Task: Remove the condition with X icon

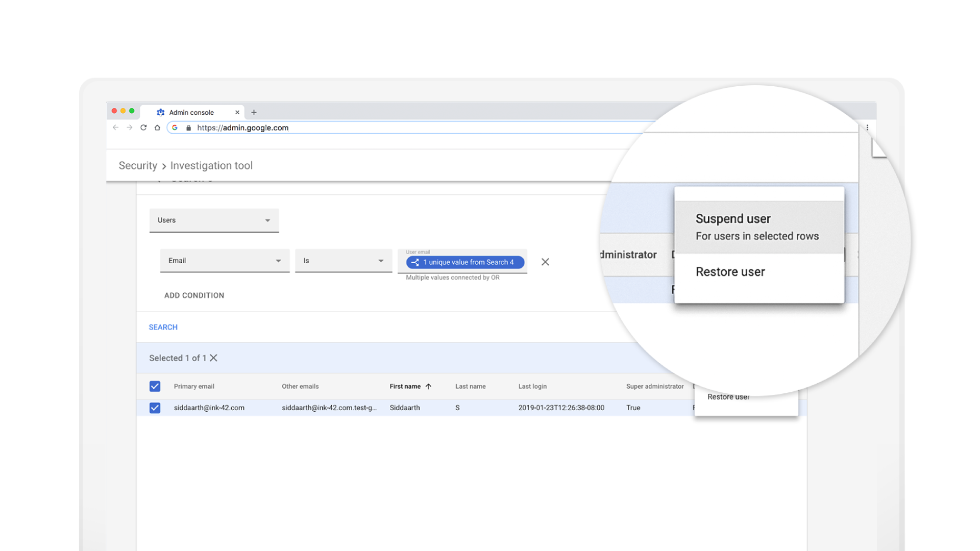Action: click(x=545, y=262)
